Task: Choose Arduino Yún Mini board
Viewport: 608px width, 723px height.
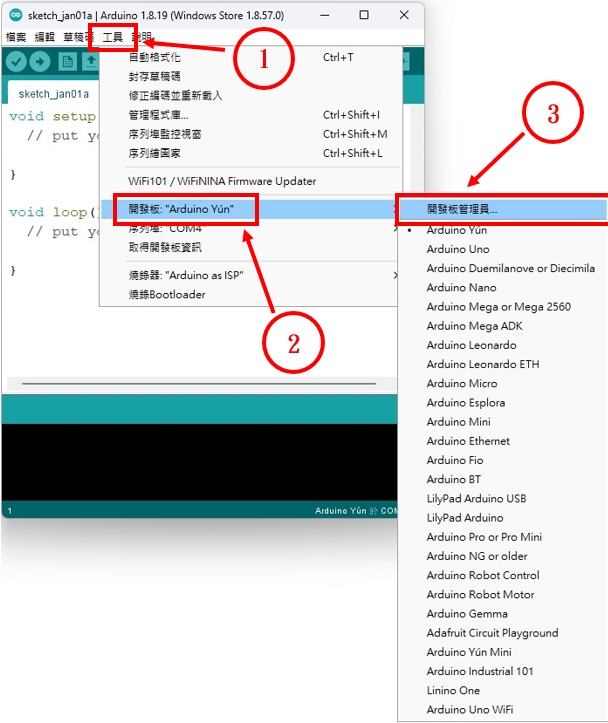Action: pyautogui.click(x=503, y=652)
